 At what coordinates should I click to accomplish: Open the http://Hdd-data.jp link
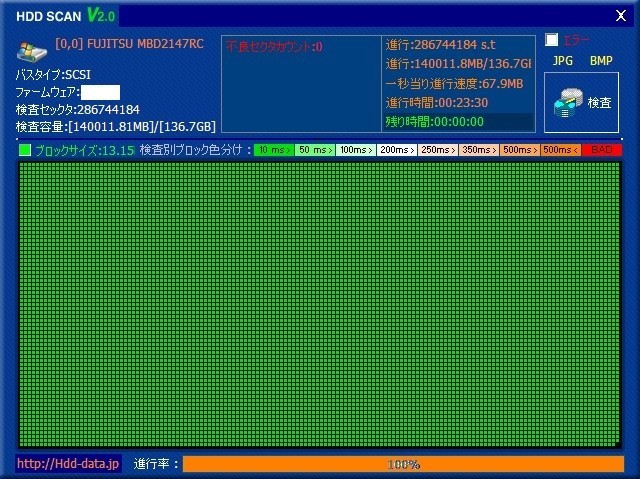pos(68,464)
